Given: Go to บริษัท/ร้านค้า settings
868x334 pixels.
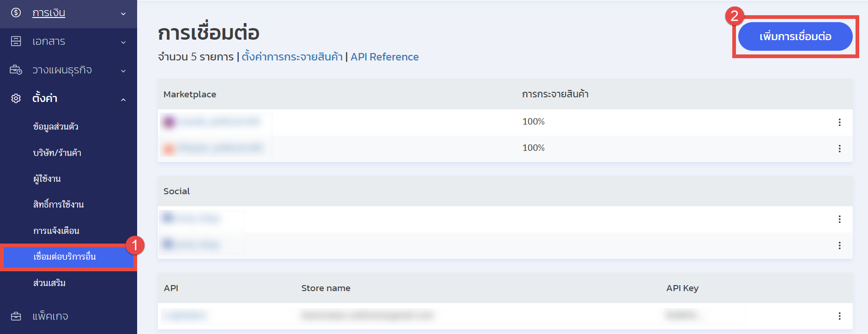Looking at the screenshot, I should 57,153.
